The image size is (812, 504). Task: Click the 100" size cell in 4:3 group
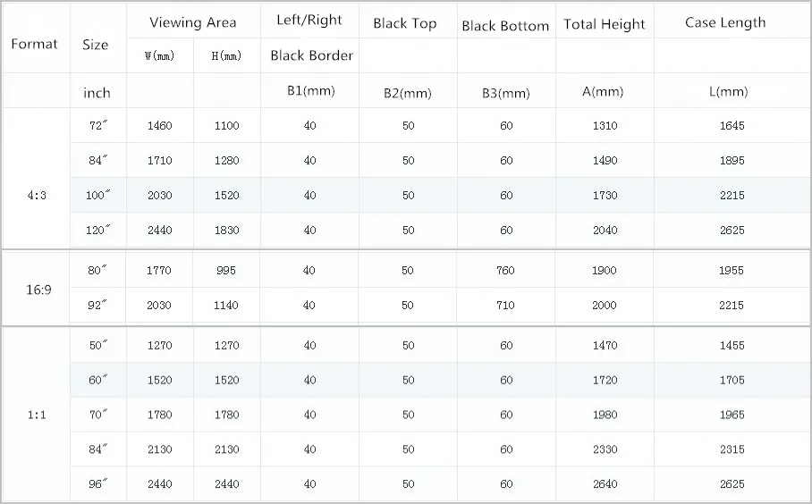click(98, 195)
